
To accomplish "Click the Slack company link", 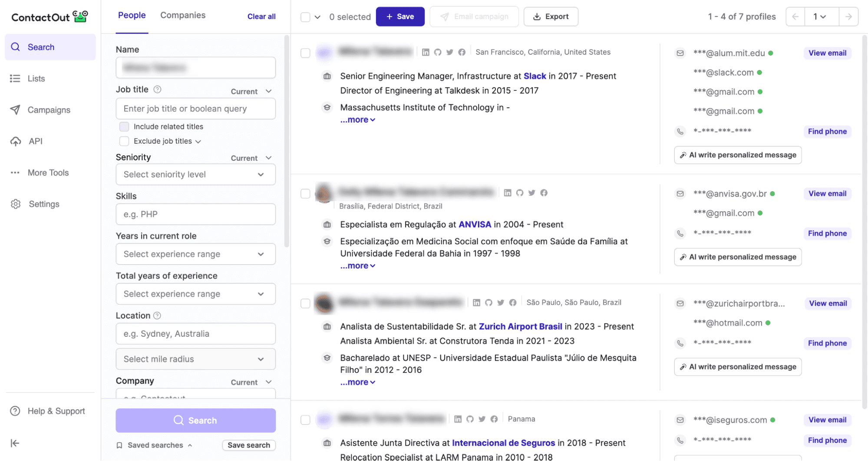I will point(535,76).
